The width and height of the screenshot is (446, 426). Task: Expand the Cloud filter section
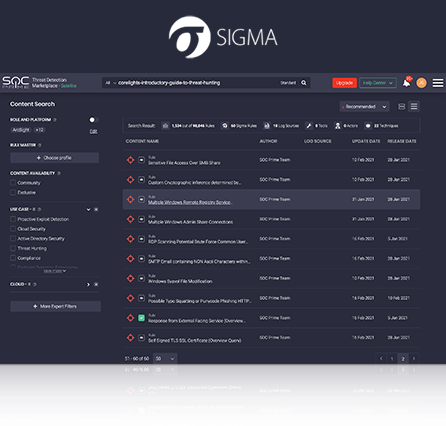(88, 284)
